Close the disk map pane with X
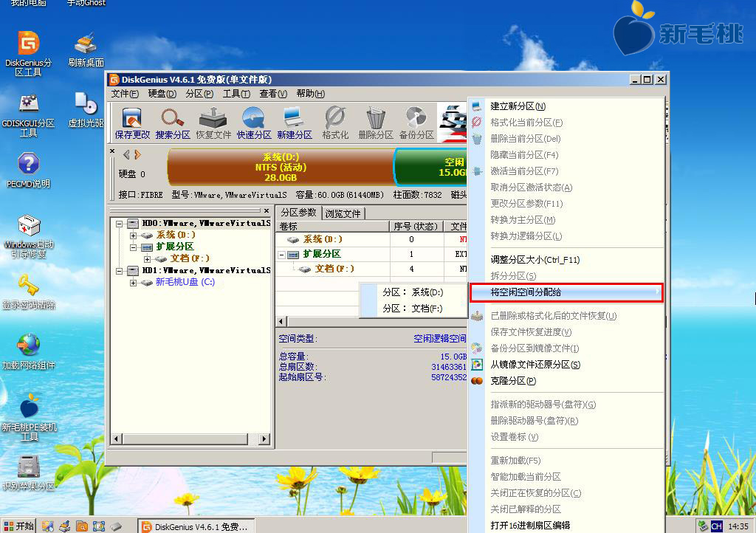Screen dimensions: 756x533 [x=112, y=151]
